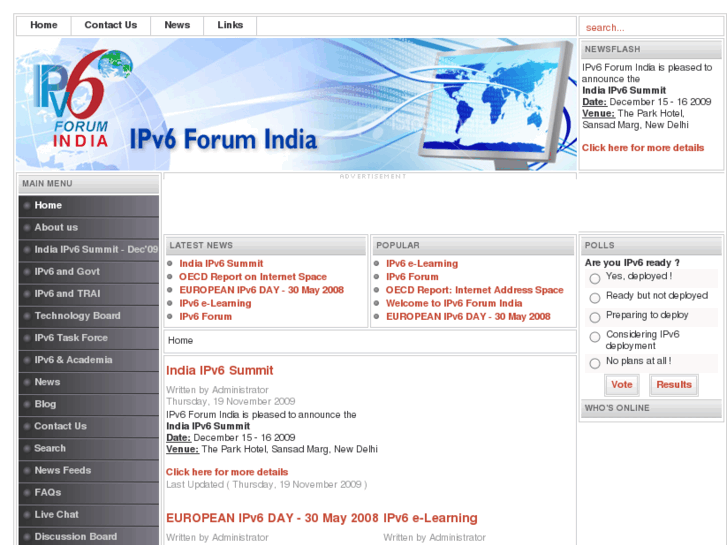
Task: Open Live Chat menu item
Action: [x=89, y=515]
